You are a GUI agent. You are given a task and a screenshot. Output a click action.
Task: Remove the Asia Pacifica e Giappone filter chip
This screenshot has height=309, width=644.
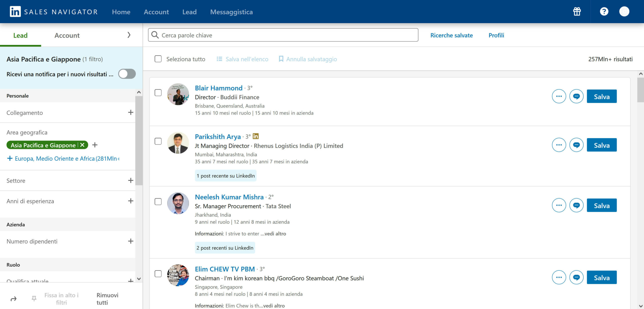[82, 145]
